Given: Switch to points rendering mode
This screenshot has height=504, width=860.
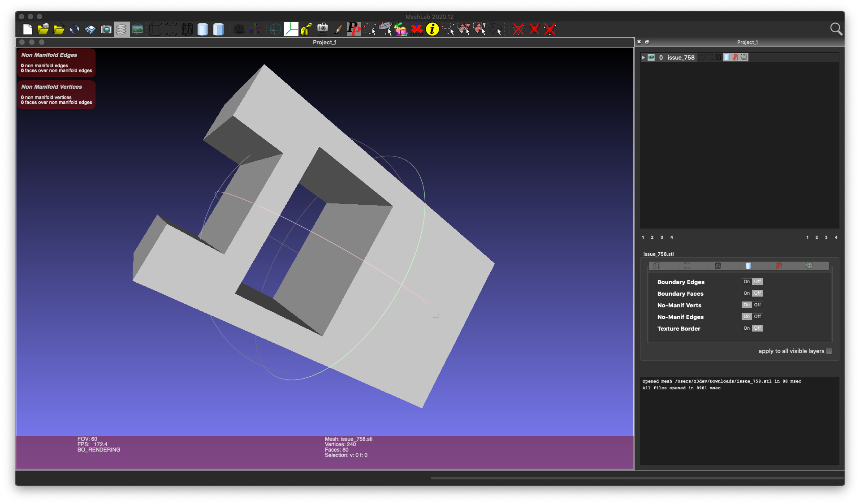Looking at the screenshot, I should click(x=171, y=29).
